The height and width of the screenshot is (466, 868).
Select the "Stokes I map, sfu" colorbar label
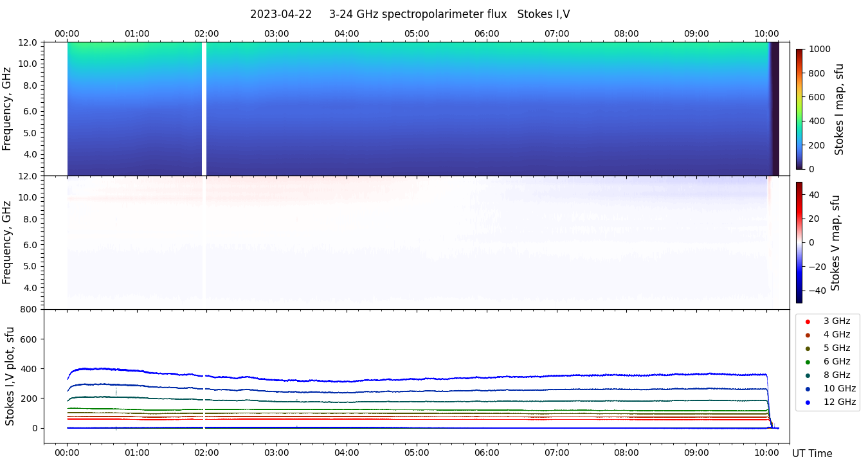click(839, 109)
